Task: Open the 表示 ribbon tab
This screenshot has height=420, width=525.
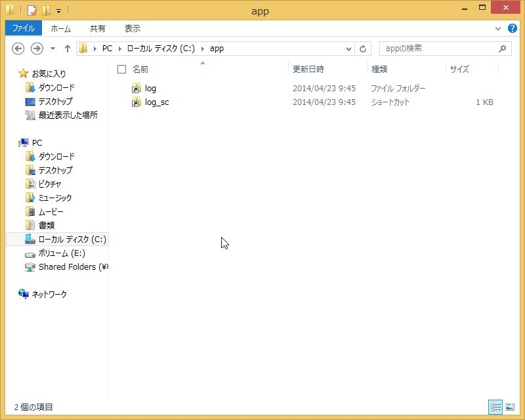Action: point(133,28)
